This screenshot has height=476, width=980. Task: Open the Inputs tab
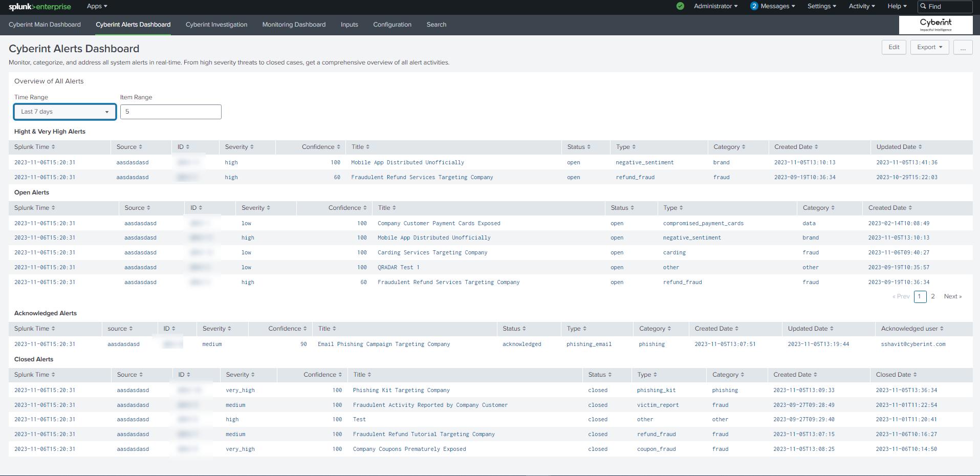(x=350, y=25)
